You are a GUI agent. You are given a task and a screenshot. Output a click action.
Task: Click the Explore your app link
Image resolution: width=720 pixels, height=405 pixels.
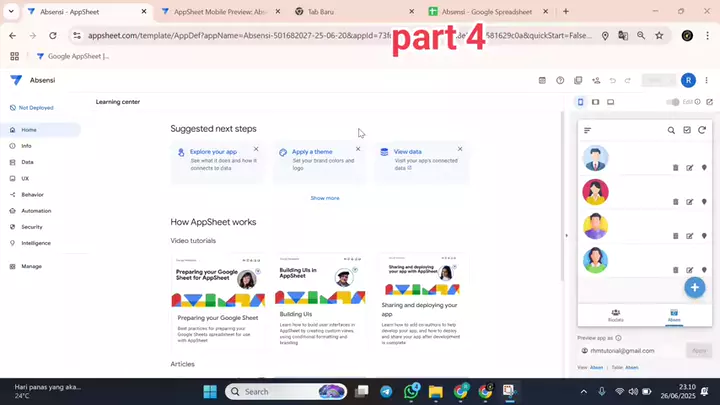point(212,152)
